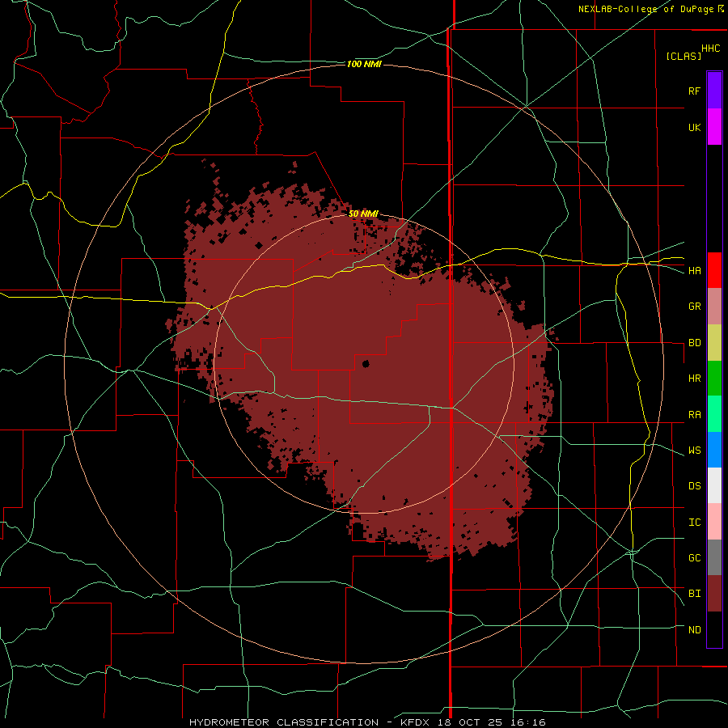This screenshot has width=728, height=728.
Task: Click the RF purple legend swatch
Action: click(x=714, y=91)
